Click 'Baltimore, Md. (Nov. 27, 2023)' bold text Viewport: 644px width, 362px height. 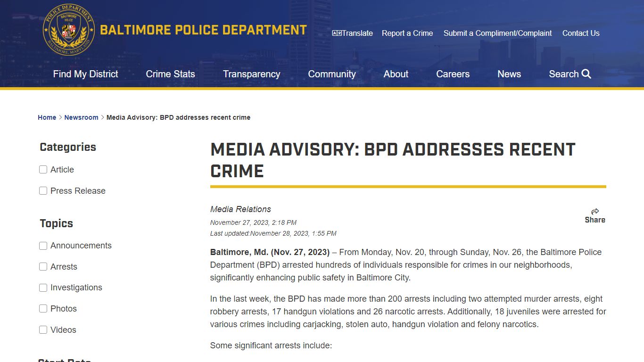tap(270, 252)
